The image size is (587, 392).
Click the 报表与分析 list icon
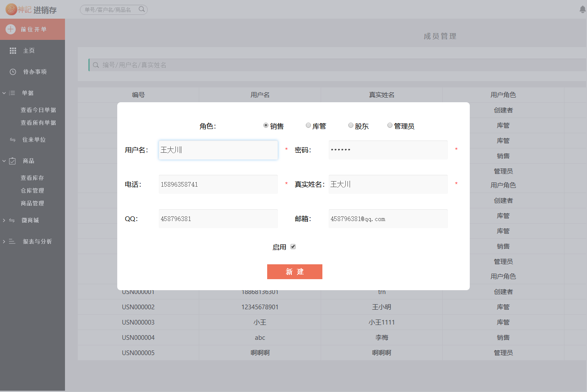click(x=12, y=241)
